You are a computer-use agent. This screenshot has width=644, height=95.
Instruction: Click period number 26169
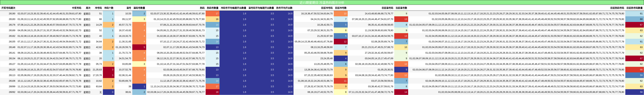[12, 30]
